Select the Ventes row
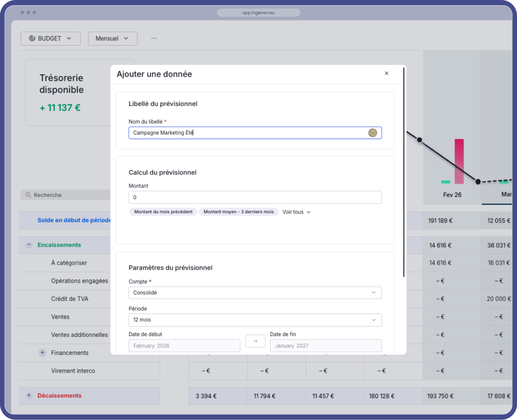 tap(60, 317)
